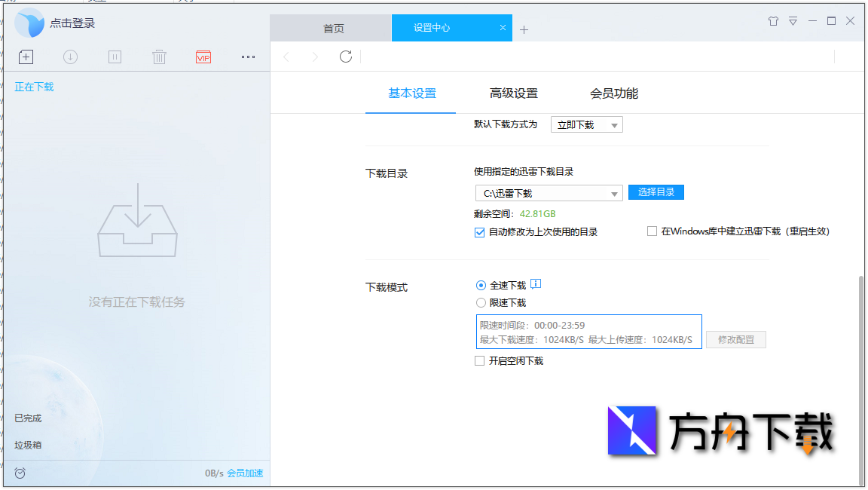Open the more options ellipsis icon

pos(247,57)
